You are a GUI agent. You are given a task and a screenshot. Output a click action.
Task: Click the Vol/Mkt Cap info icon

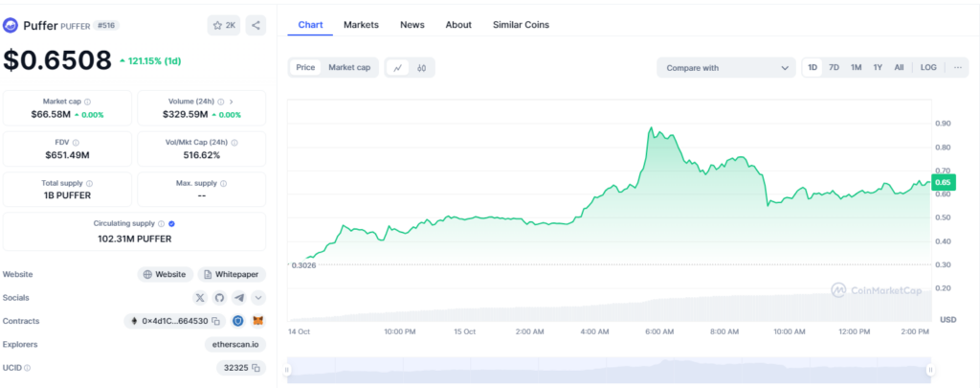pos(234,143)
